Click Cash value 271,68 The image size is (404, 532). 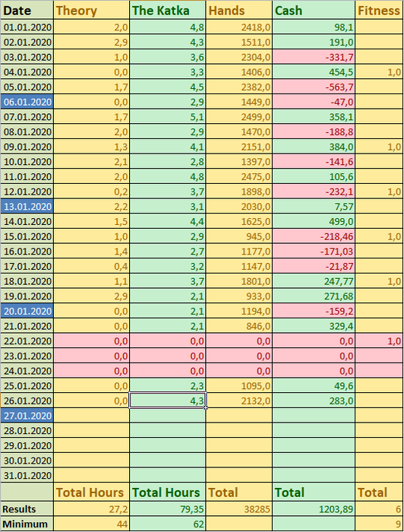click(314, 296)
